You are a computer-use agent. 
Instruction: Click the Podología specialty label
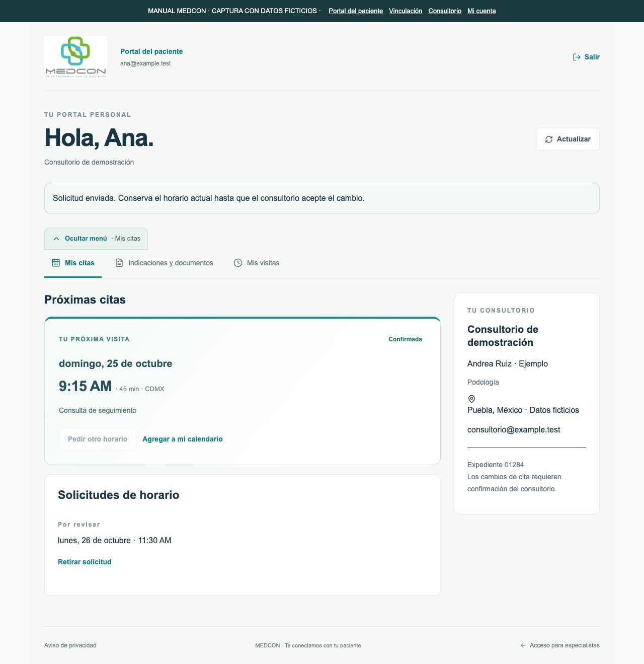click(483, 382)
